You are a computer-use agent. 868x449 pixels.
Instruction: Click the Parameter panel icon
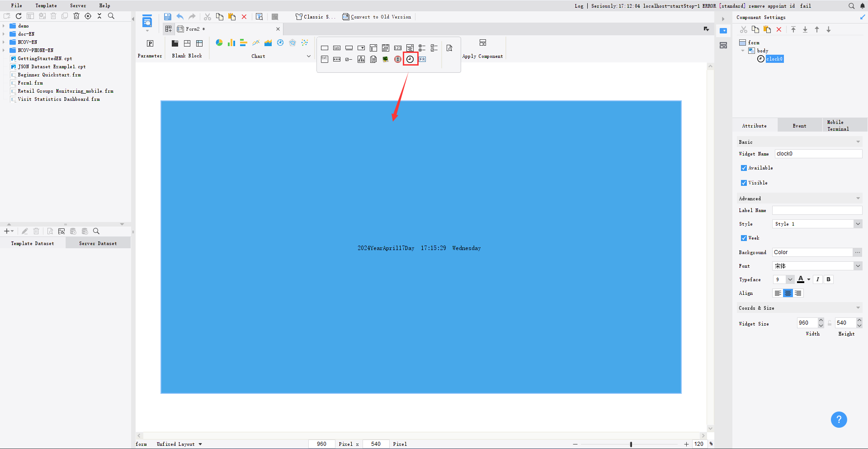click(x=150, y=43)
